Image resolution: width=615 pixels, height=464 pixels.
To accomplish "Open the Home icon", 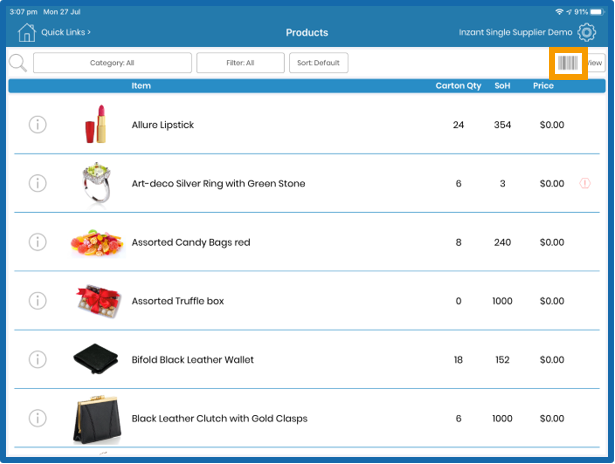I will coord(27,32).
